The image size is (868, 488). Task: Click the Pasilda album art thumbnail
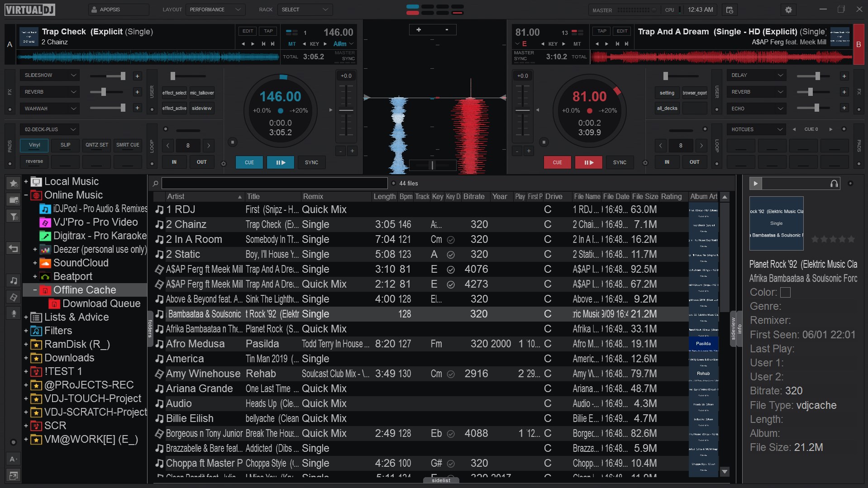703,344
